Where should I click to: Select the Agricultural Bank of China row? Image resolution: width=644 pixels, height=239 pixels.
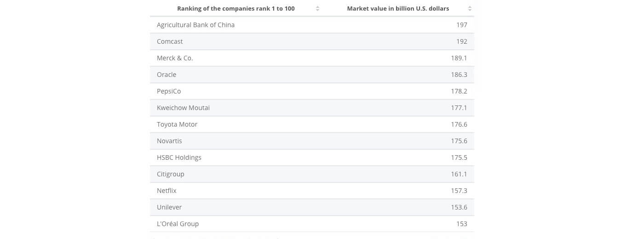tap(312, 25)
